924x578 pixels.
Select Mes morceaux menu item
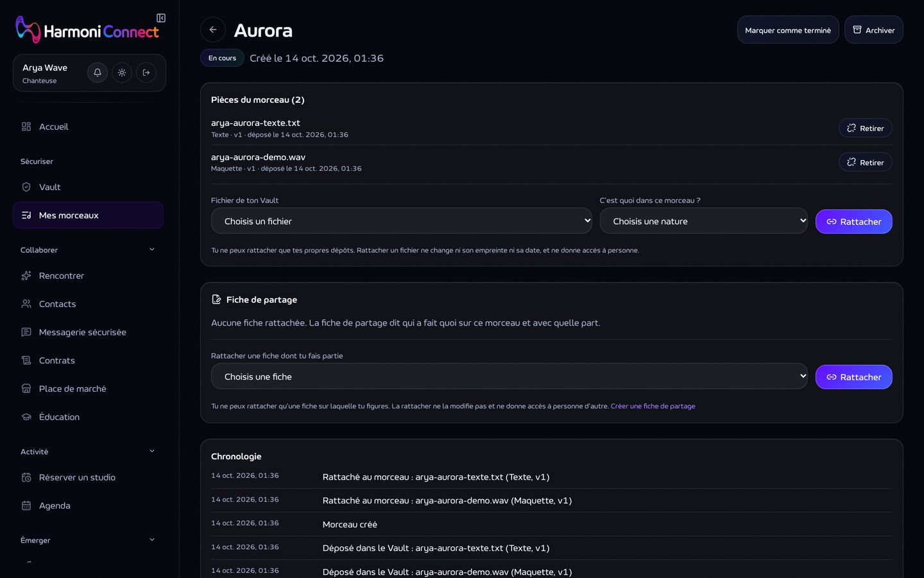tap(88, 215)
